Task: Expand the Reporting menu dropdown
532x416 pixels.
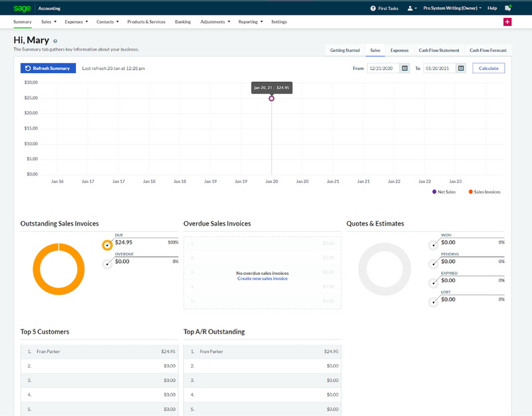Action: [251, 22]
